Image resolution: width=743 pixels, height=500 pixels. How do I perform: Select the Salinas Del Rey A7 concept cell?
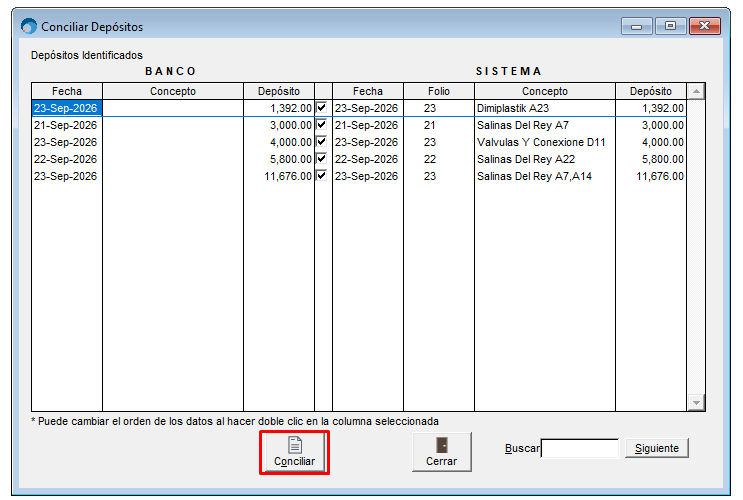[x=545, y=125]
